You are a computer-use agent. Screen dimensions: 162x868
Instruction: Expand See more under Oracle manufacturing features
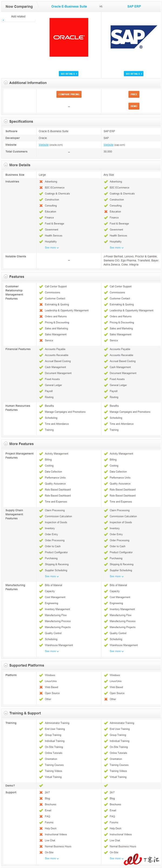click(52, 651)
